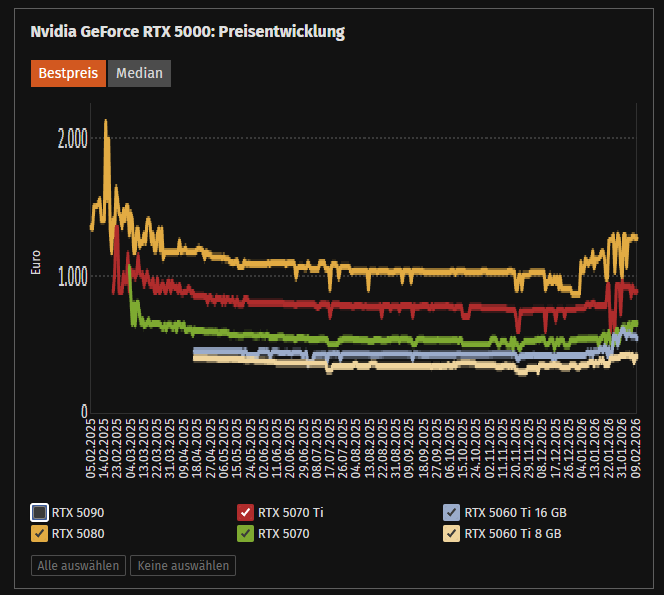Click the 22.01.2026 date label
Image resolution: width=664 pixels, height=595 pixels.
pyautogui.click(x=609, y=448)
